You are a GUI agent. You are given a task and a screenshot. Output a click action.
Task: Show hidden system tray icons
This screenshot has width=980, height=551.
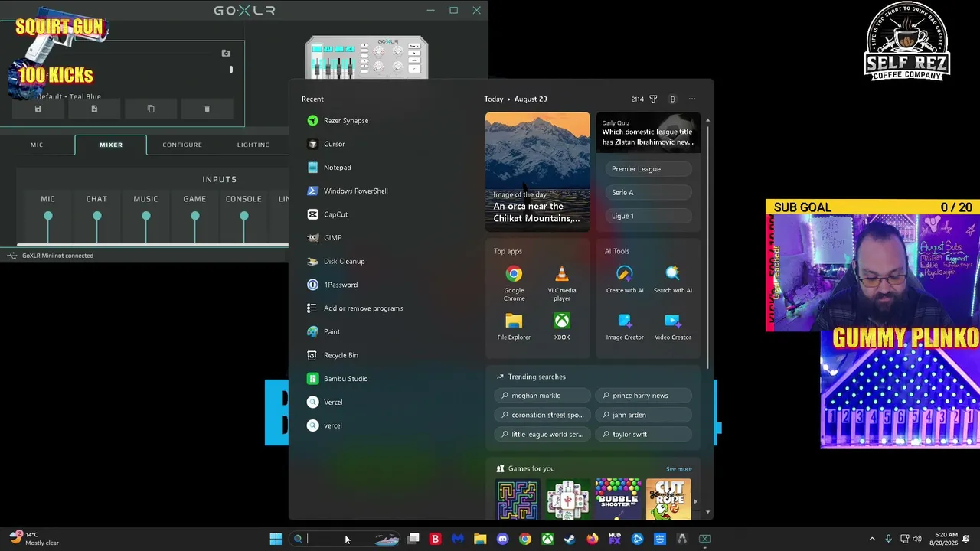pyautogui.click(x=872, y=539)
